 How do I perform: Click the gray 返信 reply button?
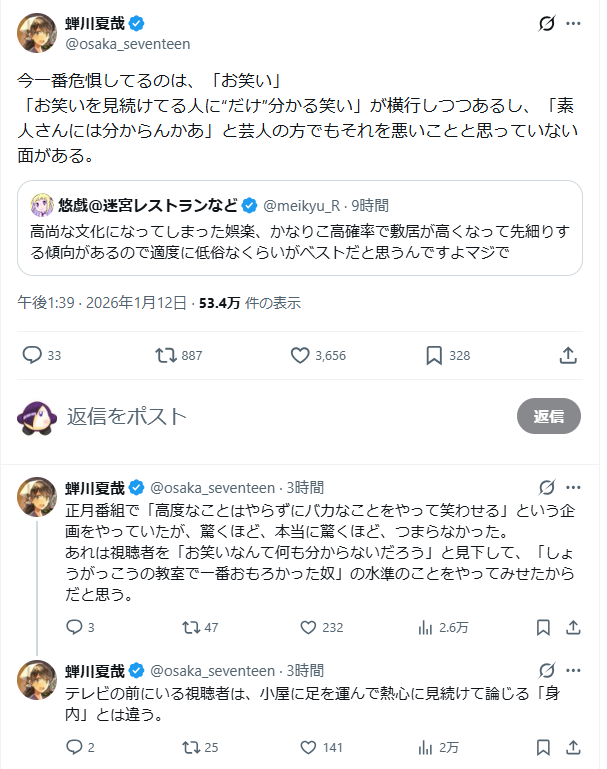click(x=548, y=416)
